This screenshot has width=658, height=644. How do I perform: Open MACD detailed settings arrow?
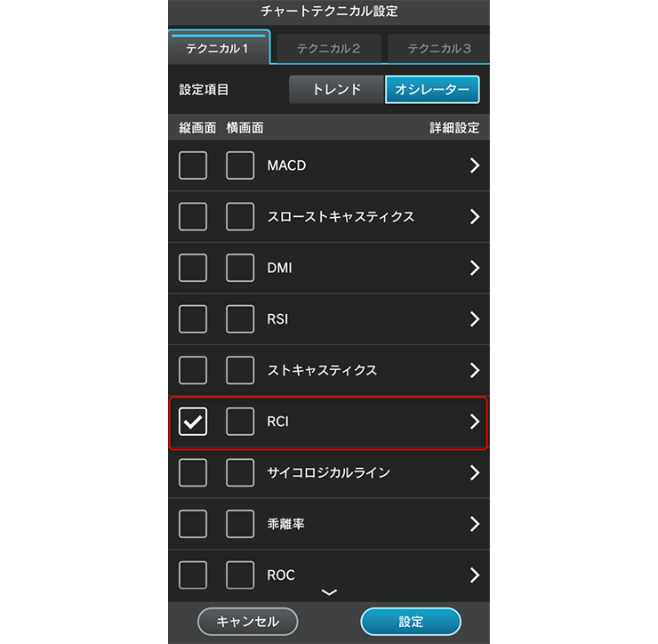pos(475,165)
